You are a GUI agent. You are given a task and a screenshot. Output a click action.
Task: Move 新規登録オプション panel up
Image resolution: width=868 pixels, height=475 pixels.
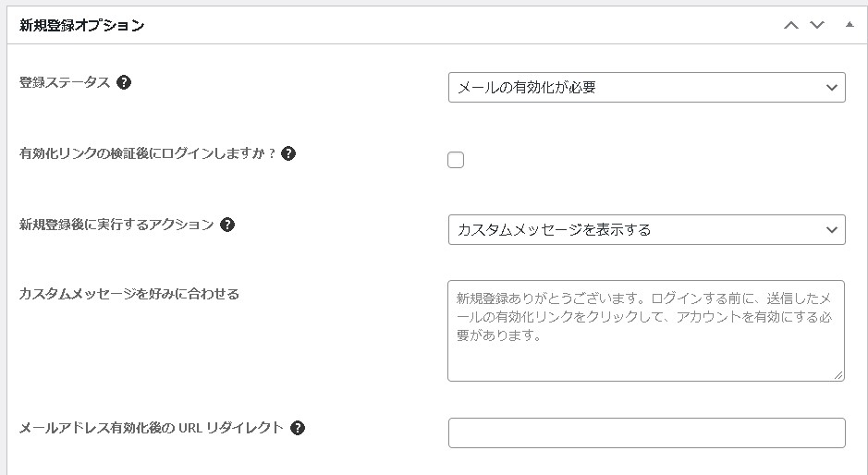(791, 25)
